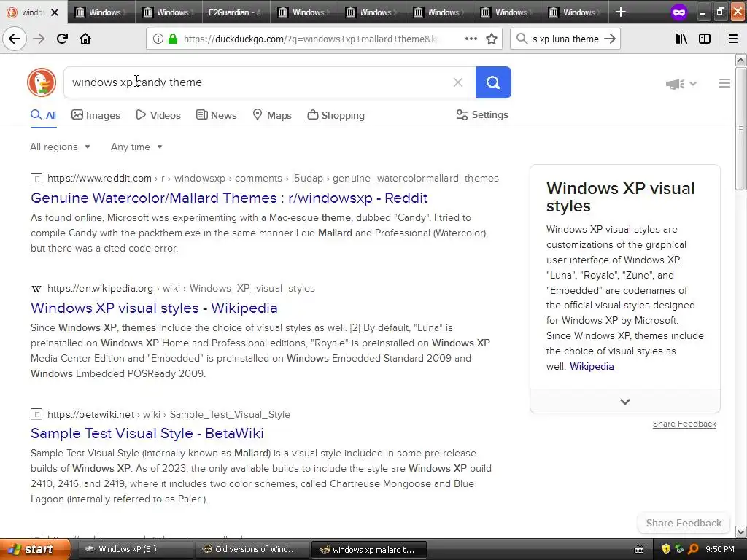The height and width of the screenshot is (560, 747).
Task: Follow the Wikipedia link in the infobox
Action: pos(592,366)
